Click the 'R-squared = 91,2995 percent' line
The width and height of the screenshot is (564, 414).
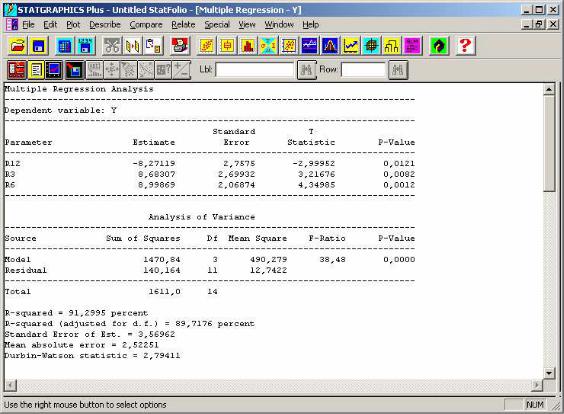click(x=76, y=313)
